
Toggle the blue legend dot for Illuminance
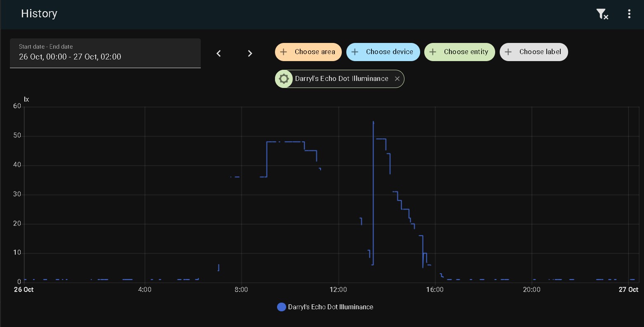(282, 307)
